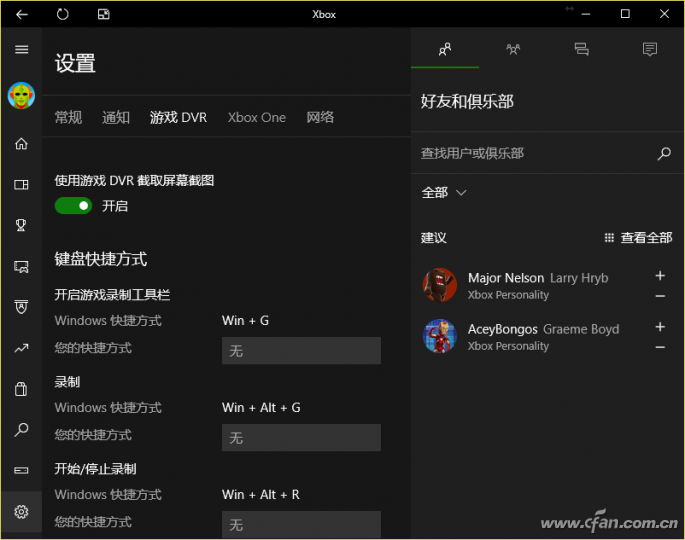The image size is (685, 540).
Task: Open Settings gear in the sidebar
Action: (21, 512)
